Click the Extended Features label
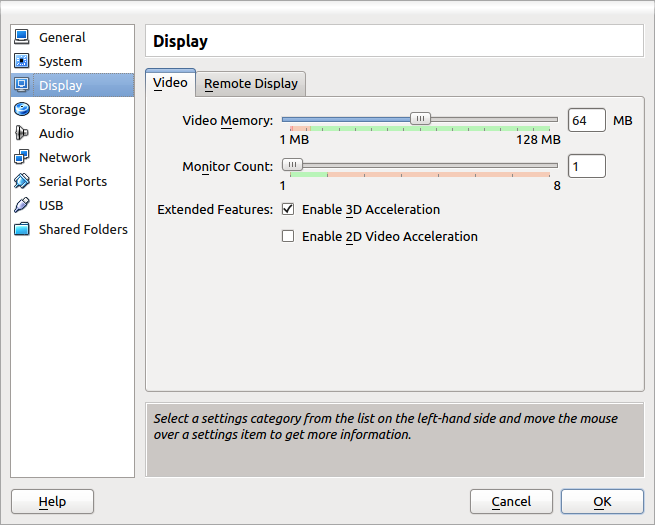 215,209
